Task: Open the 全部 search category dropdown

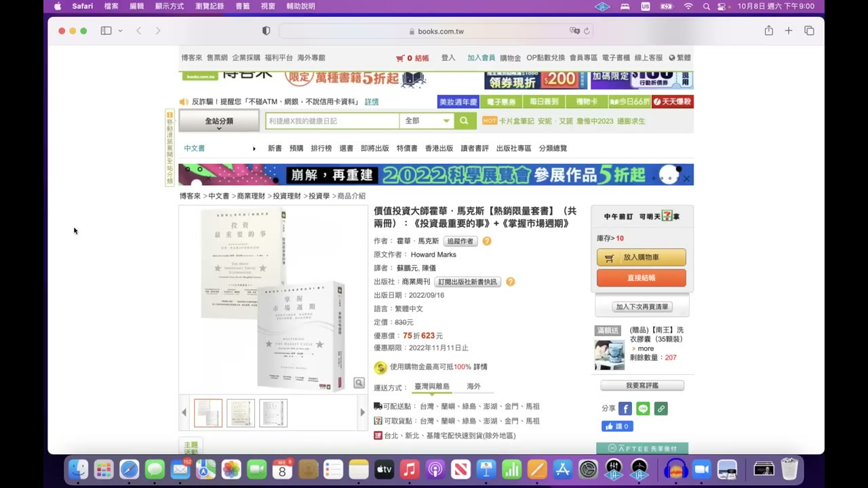Action: (427, 121)
